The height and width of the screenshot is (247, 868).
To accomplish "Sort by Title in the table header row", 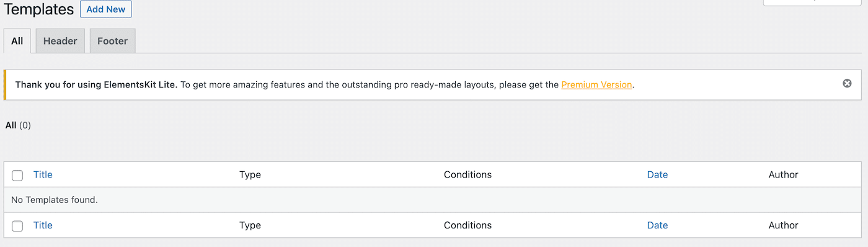I will [43, 174].
